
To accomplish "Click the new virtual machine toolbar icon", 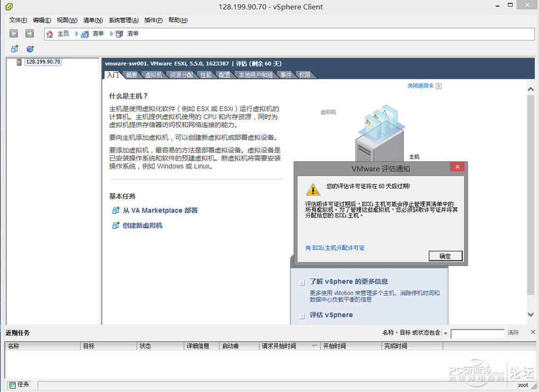I will click(14, 49).
